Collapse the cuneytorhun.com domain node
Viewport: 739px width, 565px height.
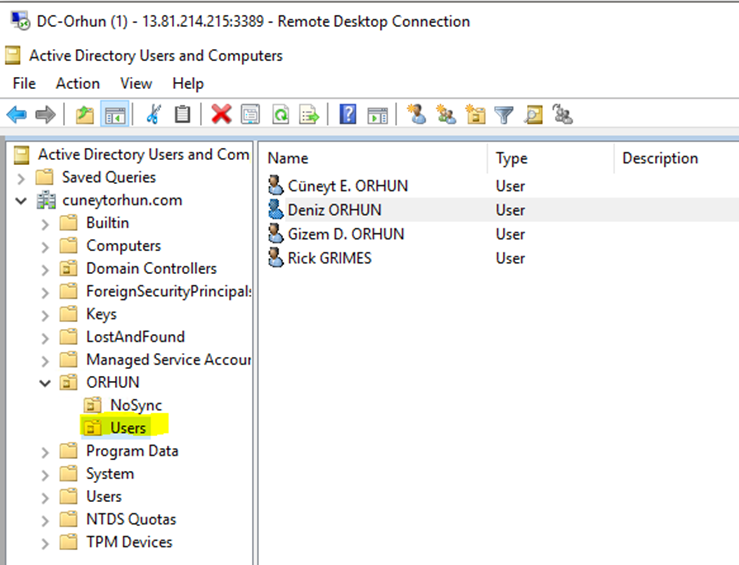[x=21, y=201]
